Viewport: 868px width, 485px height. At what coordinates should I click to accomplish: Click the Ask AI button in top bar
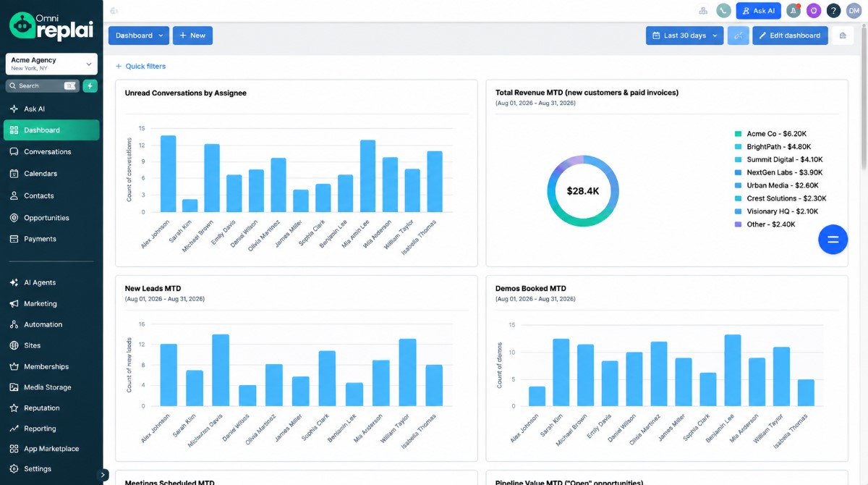coord(758,11)
